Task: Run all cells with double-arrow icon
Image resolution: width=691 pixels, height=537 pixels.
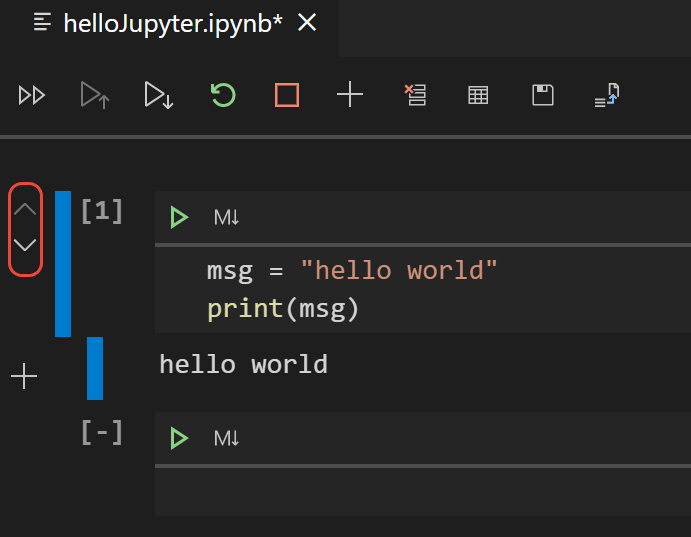Action: tap(32, 95)
